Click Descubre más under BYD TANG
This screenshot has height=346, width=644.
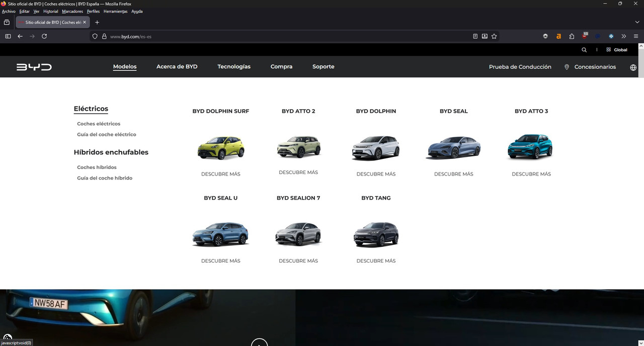click(376, 261)
